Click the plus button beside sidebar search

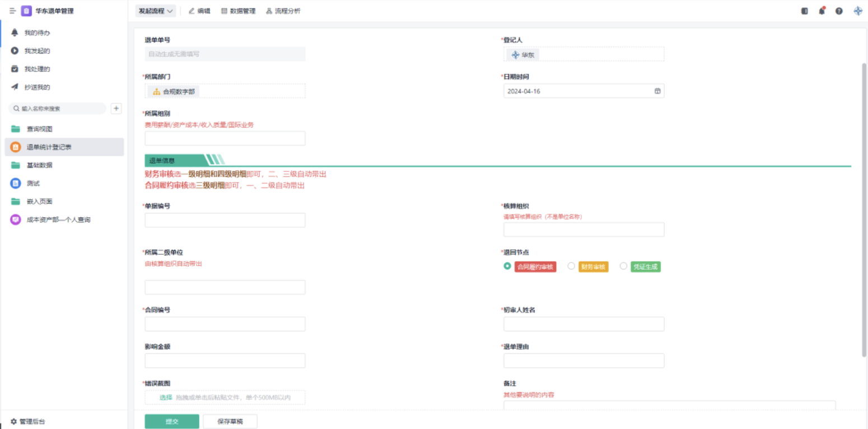116,109
